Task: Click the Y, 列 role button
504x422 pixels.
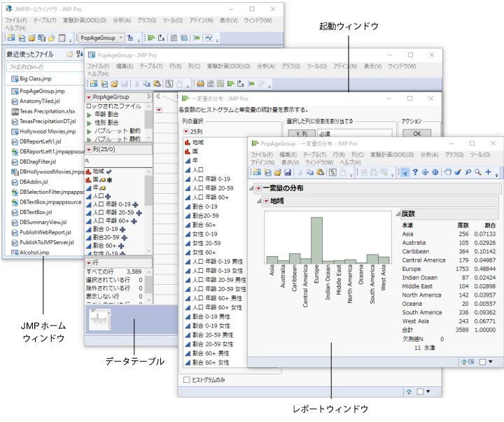Action: point(302,134)
